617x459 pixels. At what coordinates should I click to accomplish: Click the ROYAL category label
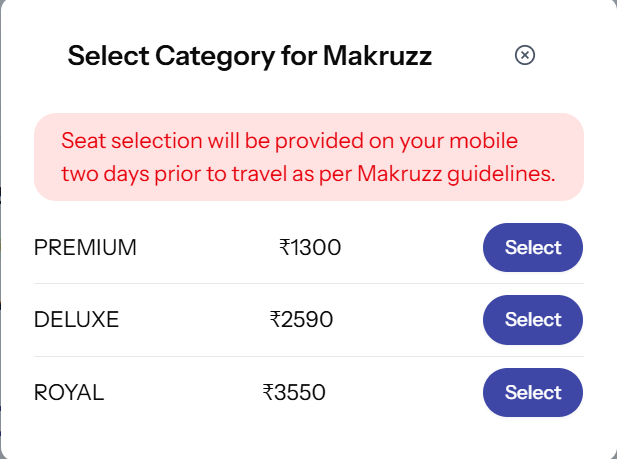click(69, 392)
